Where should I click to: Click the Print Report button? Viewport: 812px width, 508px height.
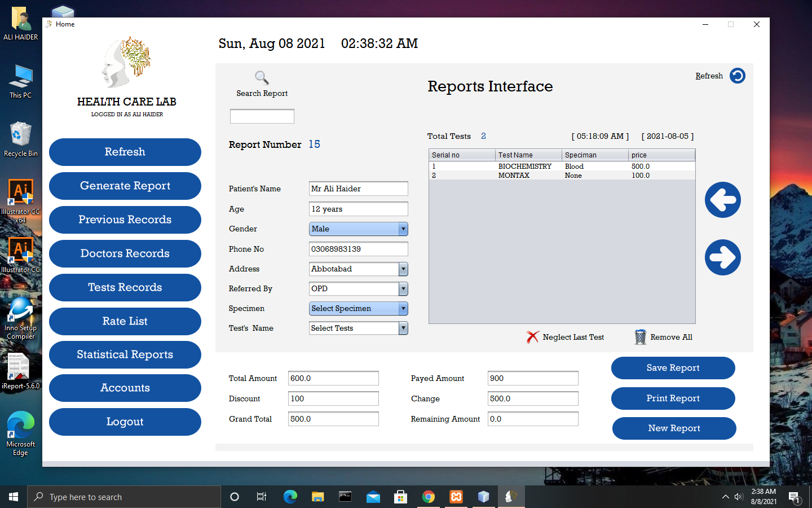(673, 398)
